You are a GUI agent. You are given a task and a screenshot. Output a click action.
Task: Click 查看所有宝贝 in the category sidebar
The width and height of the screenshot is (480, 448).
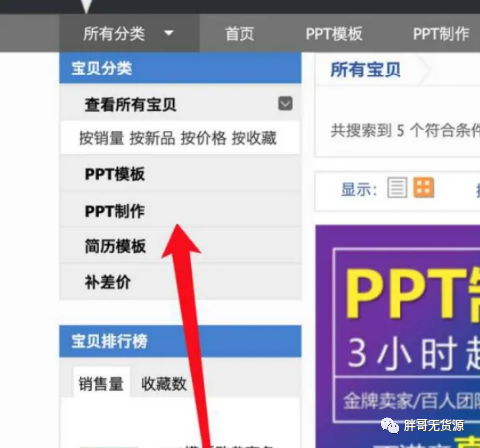130,105
